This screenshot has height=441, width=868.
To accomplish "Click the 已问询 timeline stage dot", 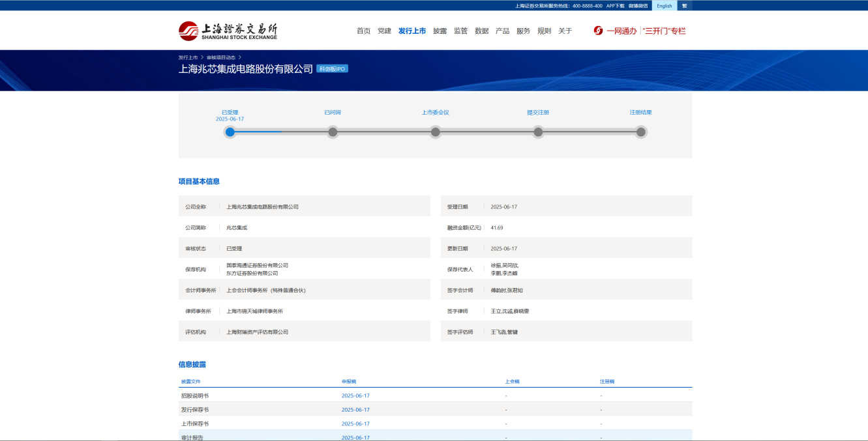I will (x=333, y=132).
